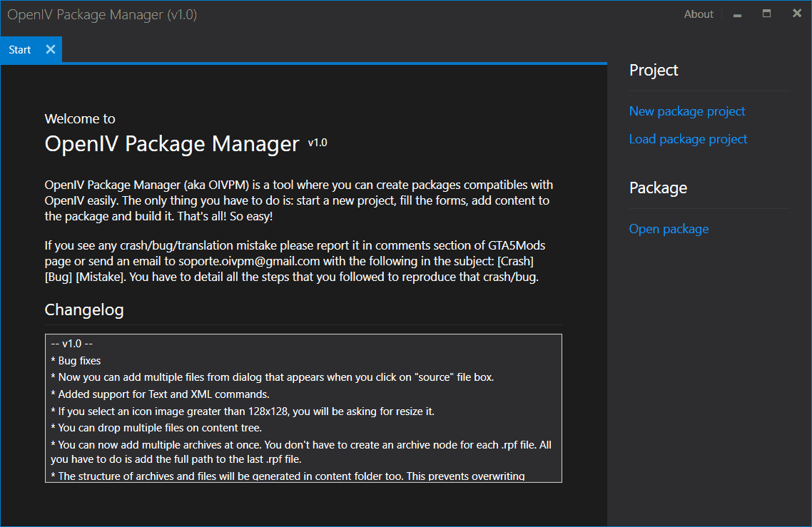
Task: Click the '-- v1.0 --' changelog header line
Action: pyautogui.click(x=72, y=344)
